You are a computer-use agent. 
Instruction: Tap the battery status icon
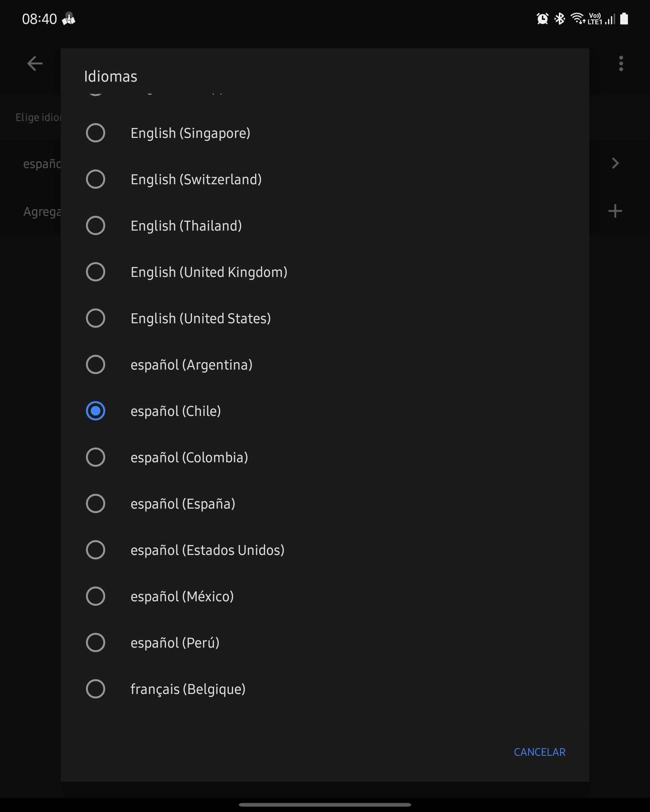coord(624,18)
